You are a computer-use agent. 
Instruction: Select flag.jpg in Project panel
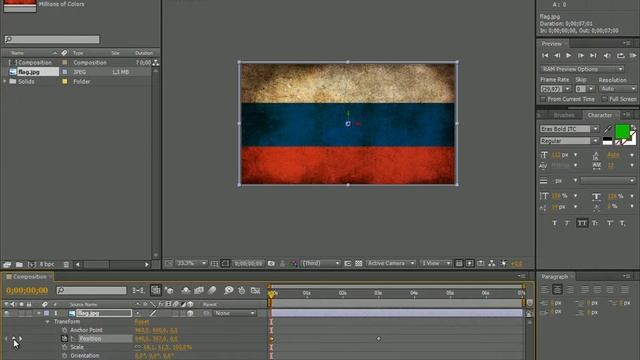(x=29, y=72)
